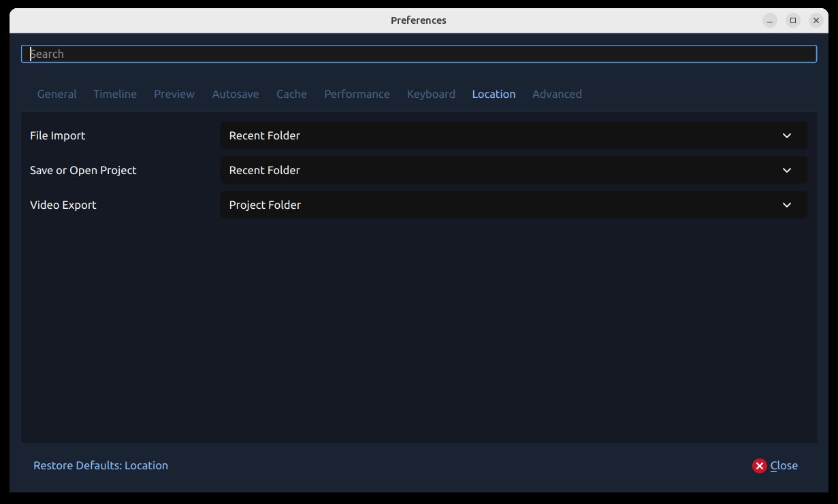The image size is (838, 504).
Task: Select the Location tab
Action: tap(494, 94)
